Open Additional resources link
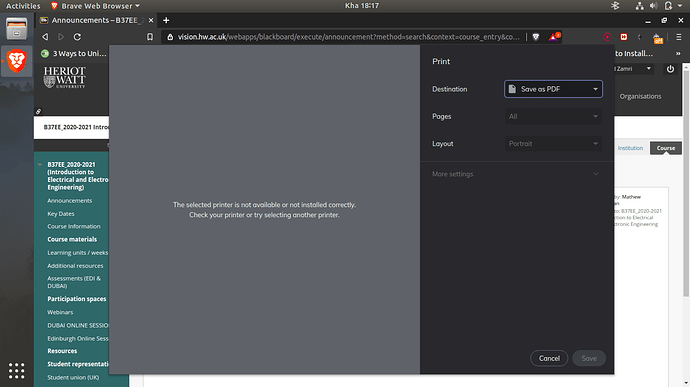 click(75, 266)
